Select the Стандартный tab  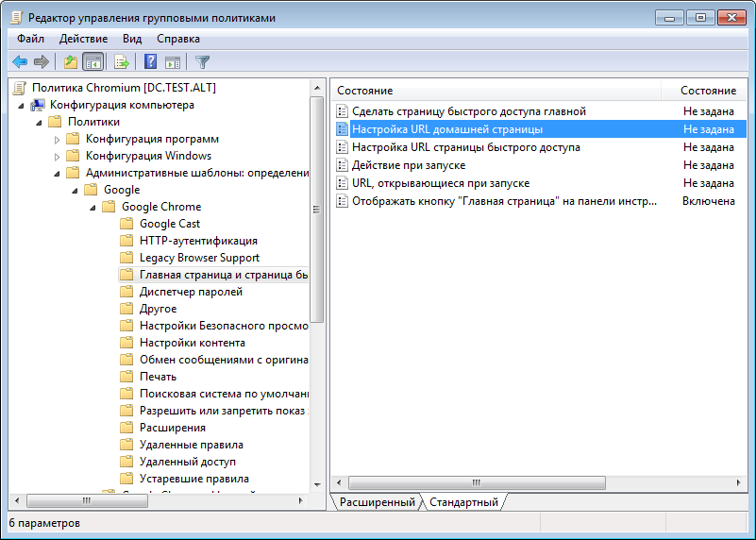(462, 502)
